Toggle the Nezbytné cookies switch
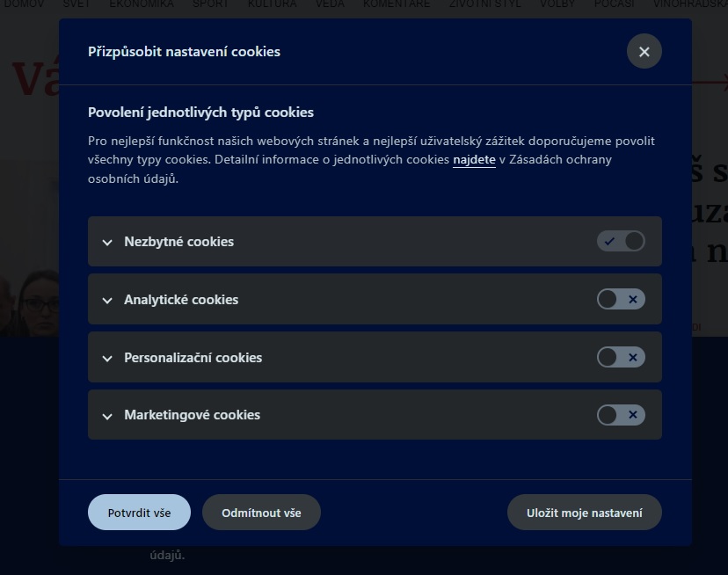 621,241
